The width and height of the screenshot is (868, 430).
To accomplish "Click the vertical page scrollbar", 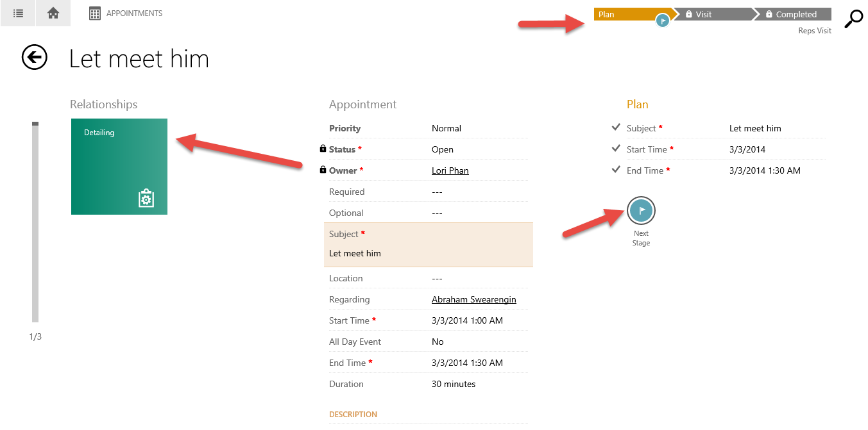I will click(35, 221).
